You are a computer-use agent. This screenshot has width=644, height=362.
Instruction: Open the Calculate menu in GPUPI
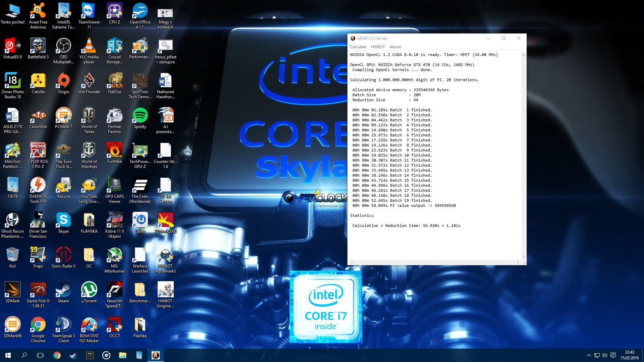coord(358,47)
